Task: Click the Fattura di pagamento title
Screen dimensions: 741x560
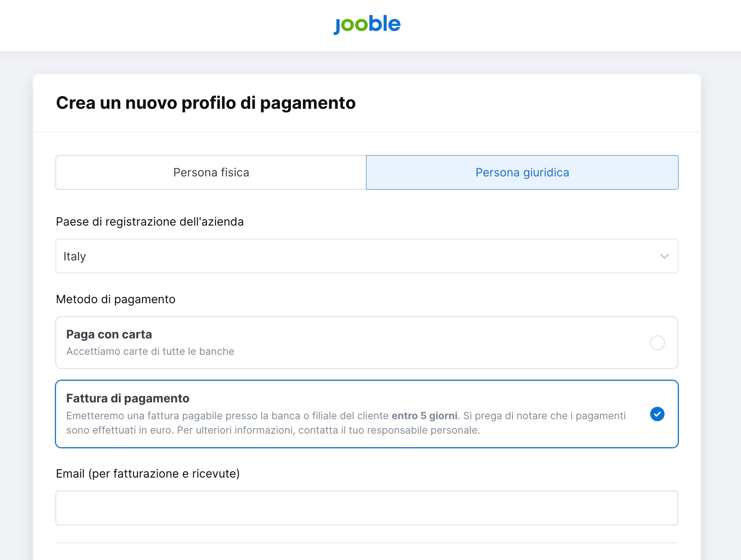Action: 128,398
